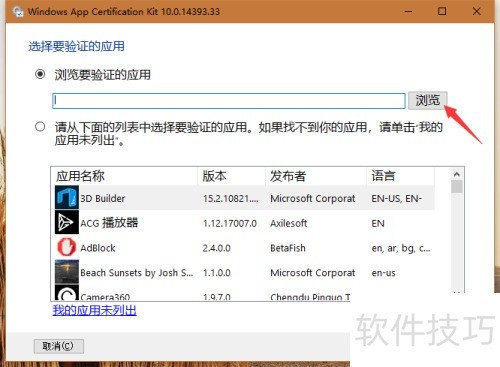Click the Chengdu Pinguo publisher cell
Image resolution: width=500 pixels, height=367 pixels.
coord(310,297)
